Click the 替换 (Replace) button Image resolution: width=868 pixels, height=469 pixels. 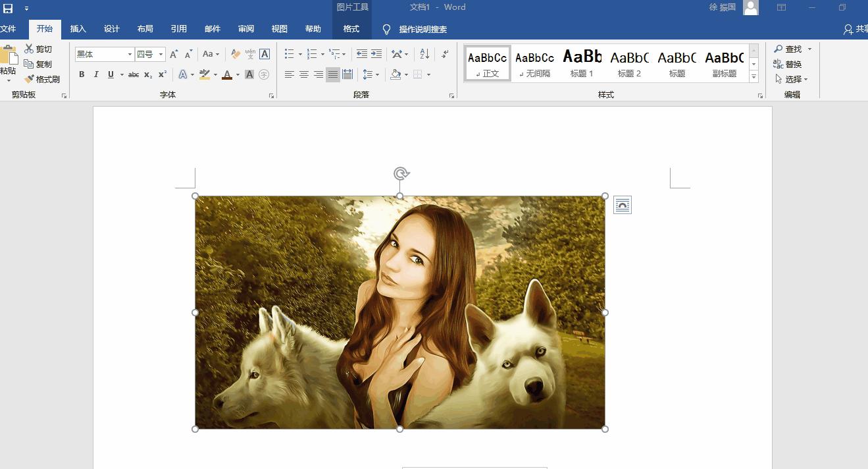788,65
